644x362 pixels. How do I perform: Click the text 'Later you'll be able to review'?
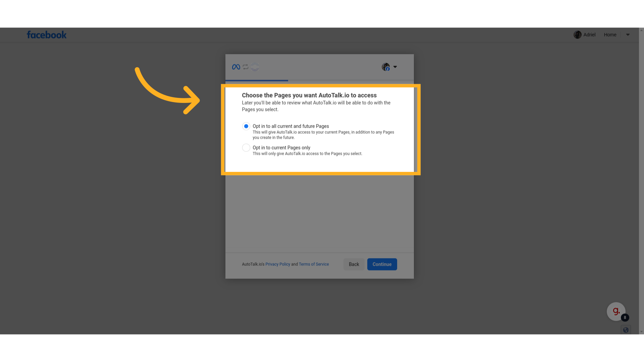point(316,106)
